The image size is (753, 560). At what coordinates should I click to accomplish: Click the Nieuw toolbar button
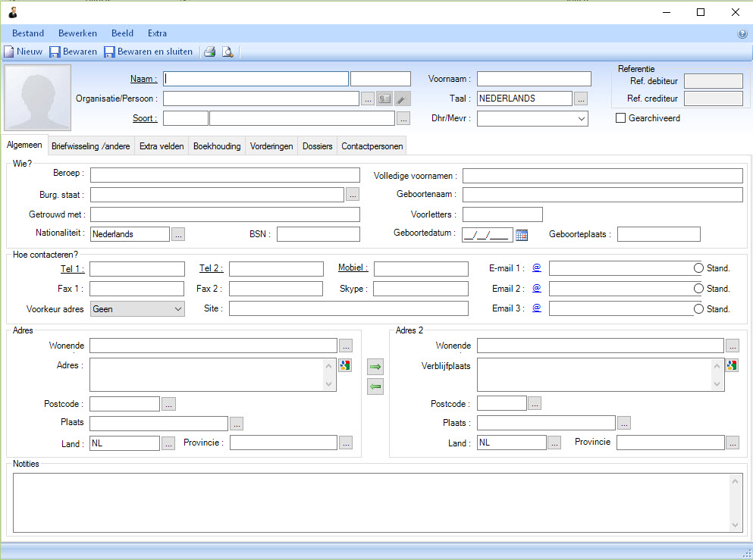tap(24, 52)
